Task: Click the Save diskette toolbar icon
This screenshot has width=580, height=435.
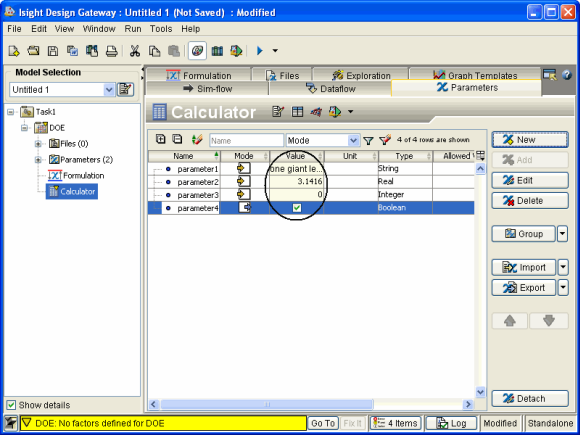Action: click(53, 51)
